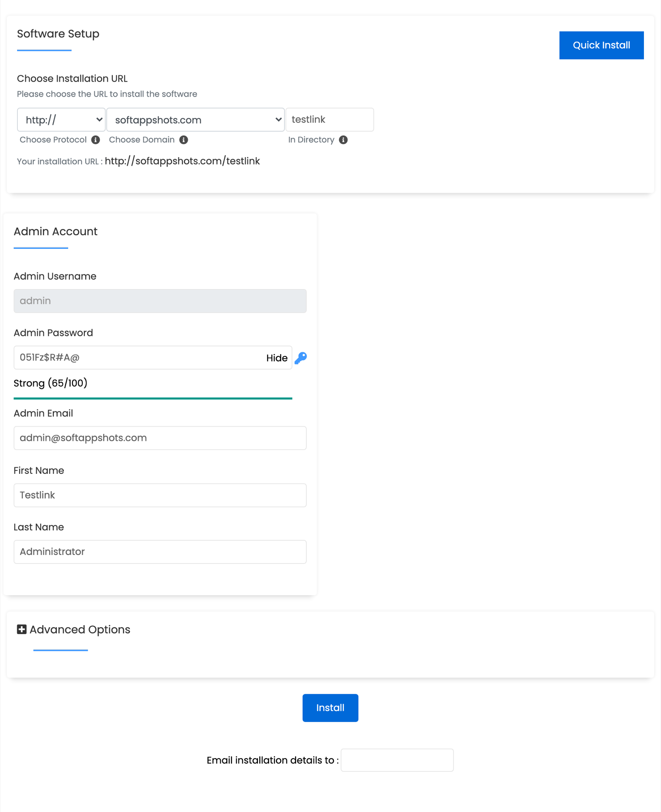
Task: Expand the Advanced Options section
Action: [80, 629]
